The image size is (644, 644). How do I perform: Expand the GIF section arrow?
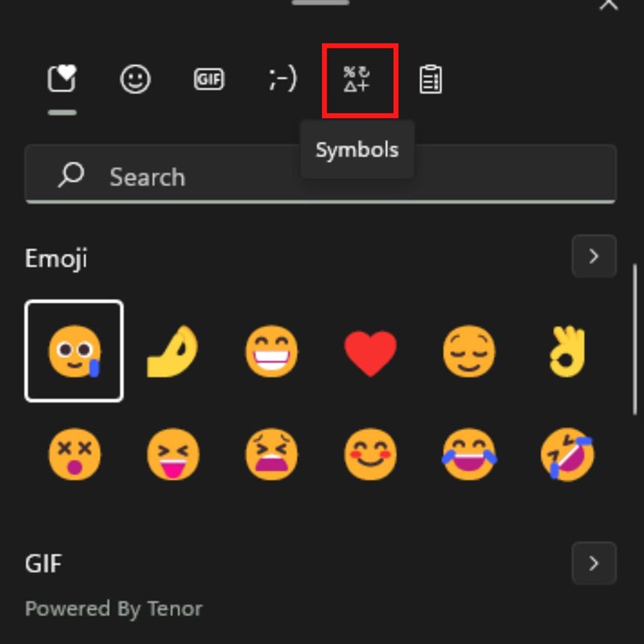(594, 563)
